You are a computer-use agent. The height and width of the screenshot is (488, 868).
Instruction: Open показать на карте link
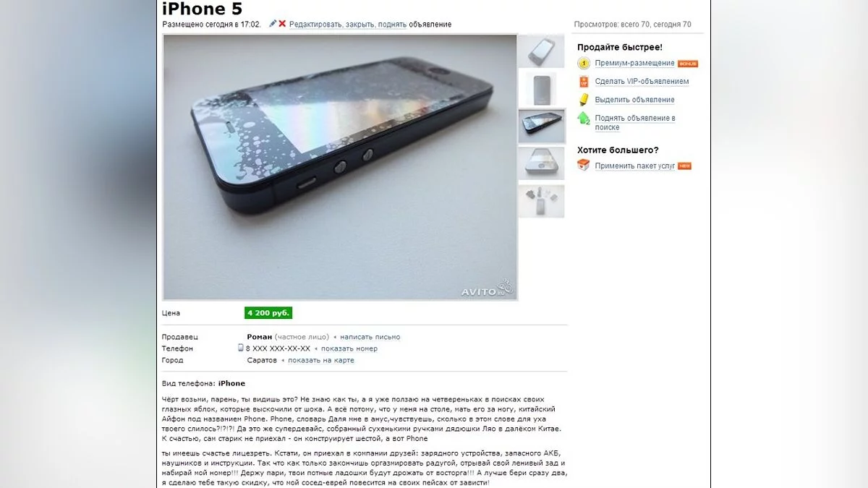[x=321, y=360]
